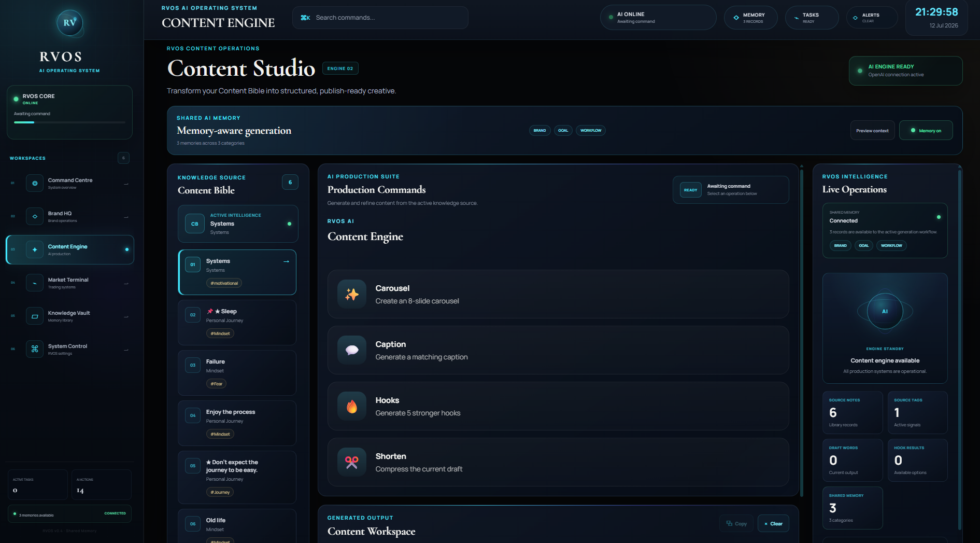Open the Failure note entry
This screenshot has height=543, width=980.
pyautogui.click(x=237, y=373)
